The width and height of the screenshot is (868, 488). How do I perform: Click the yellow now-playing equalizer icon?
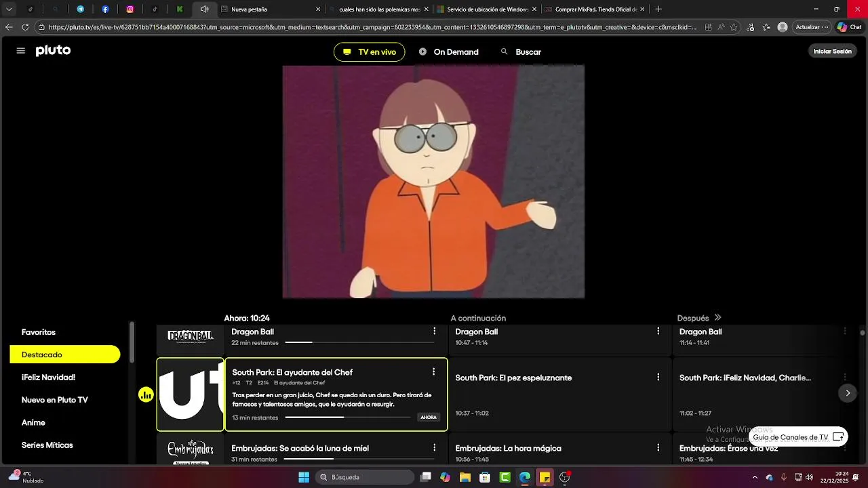(146, 394)
